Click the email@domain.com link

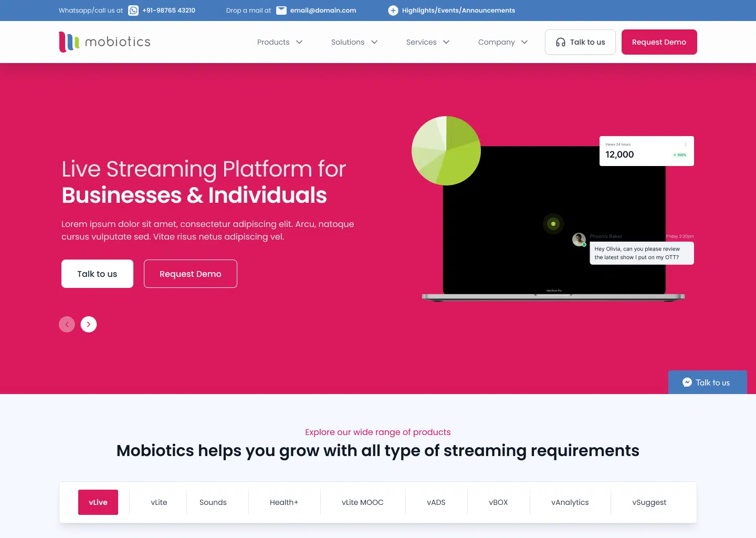coord(323,11)
